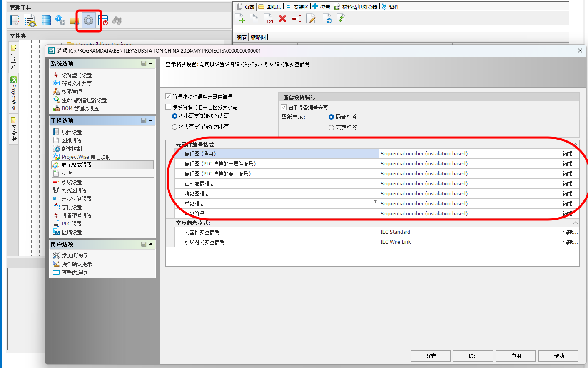
Task: Click save icon in 工程选项 header
Action: 144,120
